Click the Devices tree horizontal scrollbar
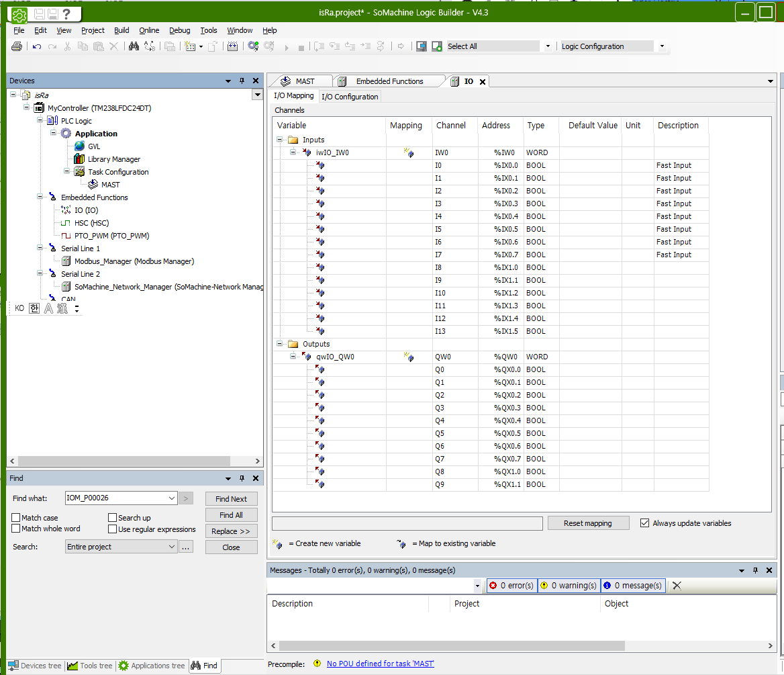 pyautogui.click(x=124, y=461)
